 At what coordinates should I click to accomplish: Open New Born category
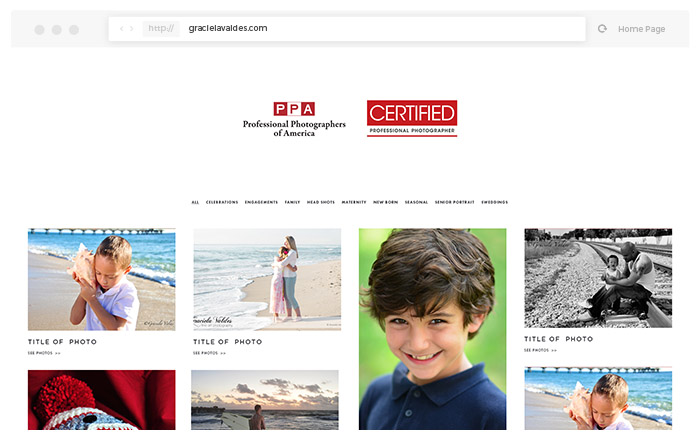(x=385, y=202)
